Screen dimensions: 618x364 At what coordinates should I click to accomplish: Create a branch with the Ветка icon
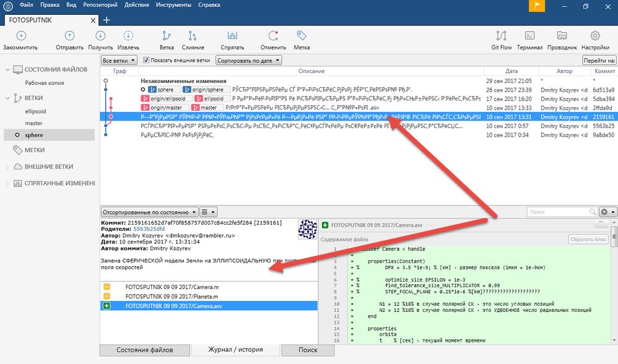[167, 36]
